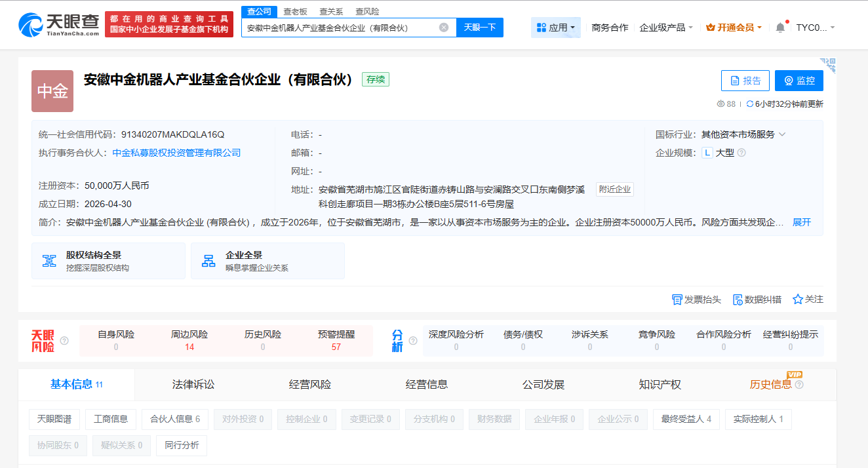Click the 股权结构全景 icon
Image resolution: width=868 pixels, height=468 pixels.
click(x=49, y=261)
